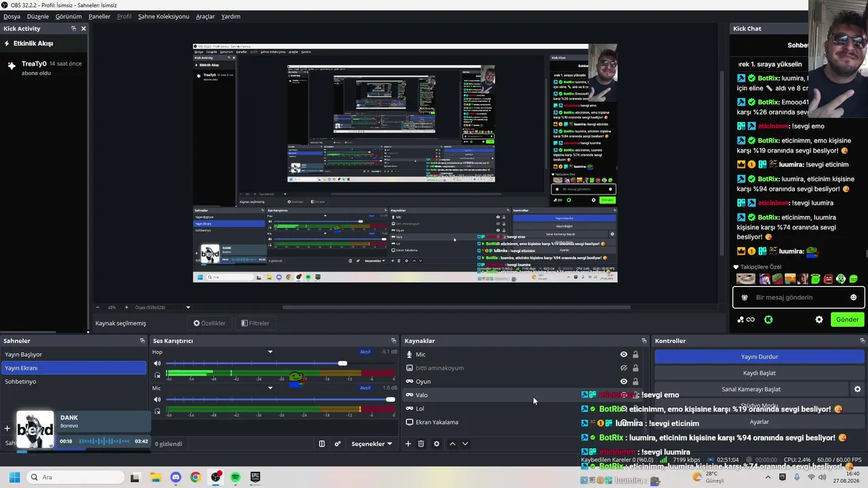868x488 pixels.
Task: Undock the Kontroller panel
Action: click(x=862, y=341)
